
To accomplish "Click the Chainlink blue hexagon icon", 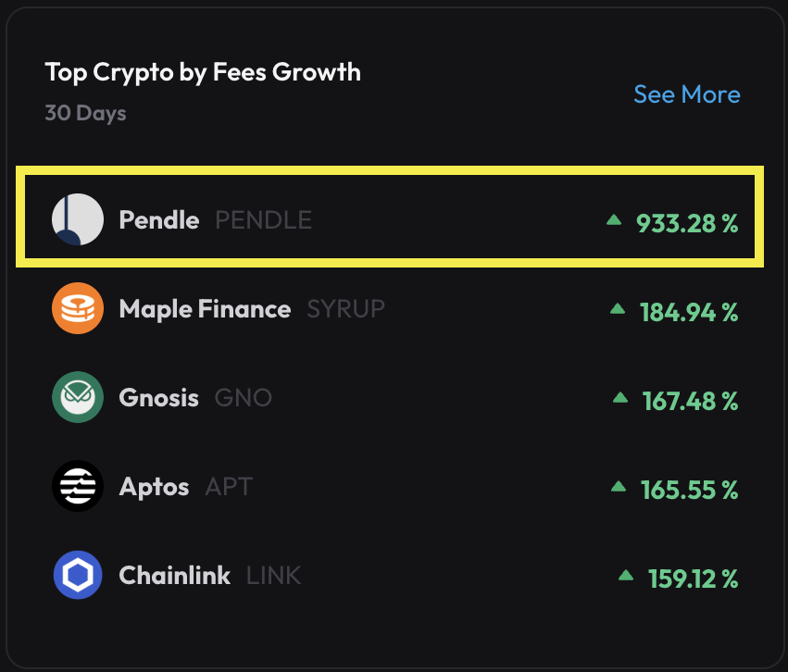I will [78, 575].
